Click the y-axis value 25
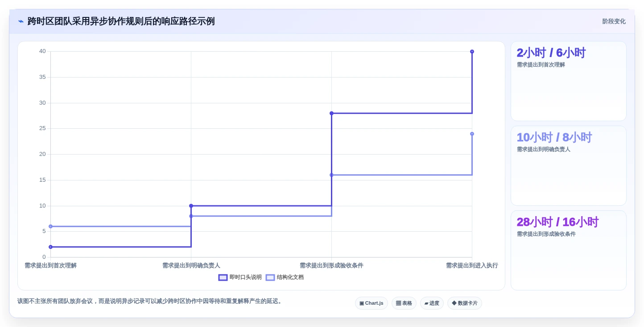This screenshot has width=644, height=327. point(42,128)
